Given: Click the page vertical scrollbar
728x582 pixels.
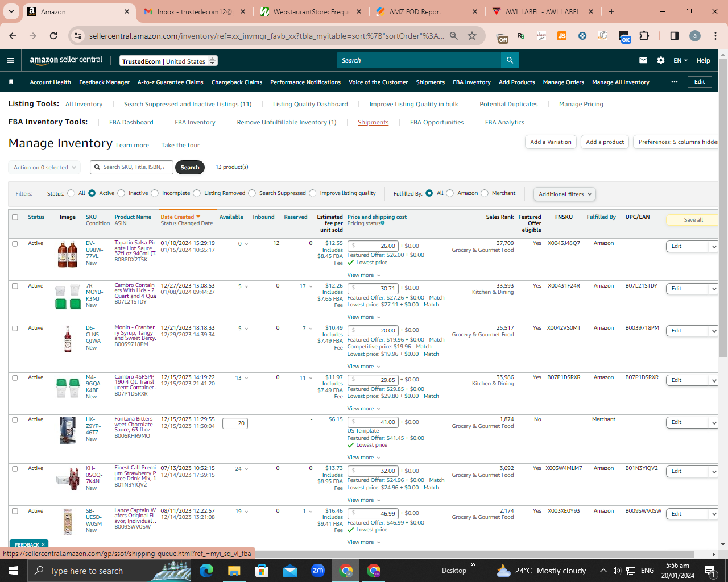Looking at the screenshot, I should coord(723,208).
